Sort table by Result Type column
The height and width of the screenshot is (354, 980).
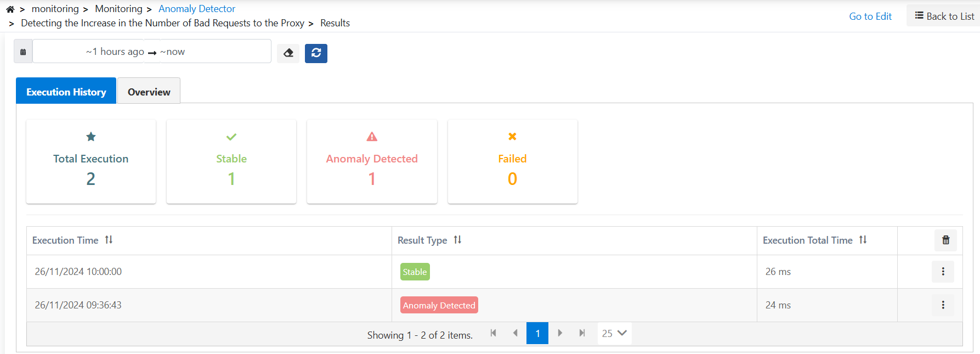pyautogui.click(x=457, y=240)
